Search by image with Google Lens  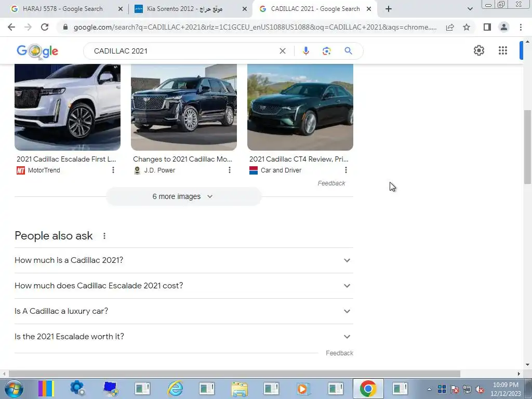tap(326, 51)
